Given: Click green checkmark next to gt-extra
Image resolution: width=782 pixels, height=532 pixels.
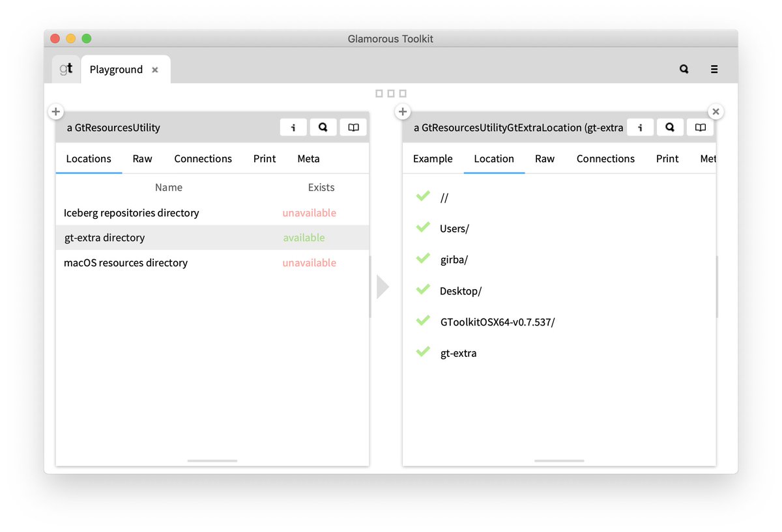Looking at the screenshot, I should coord(423,352).
